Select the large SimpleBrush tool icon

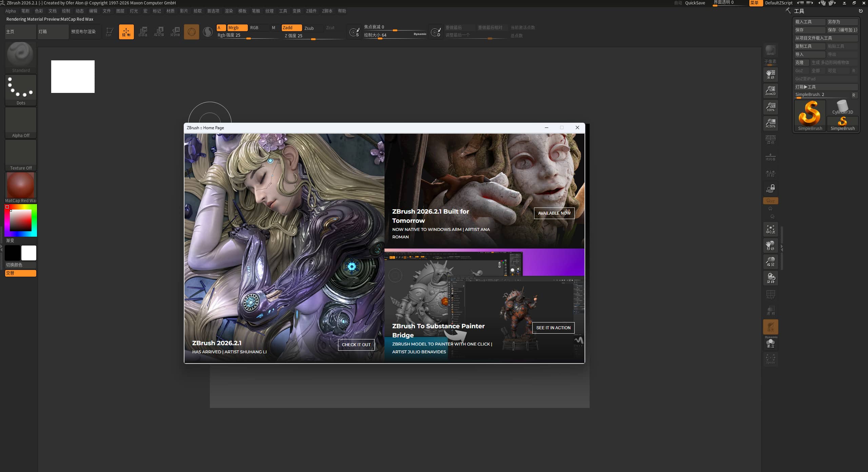(x=810, y=116)
